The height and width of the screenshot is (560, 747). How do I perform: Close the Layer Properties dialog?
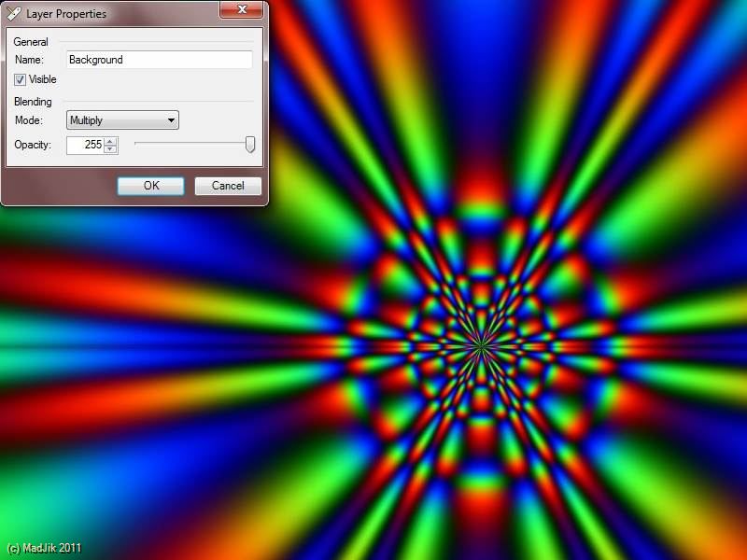tap(242, 9)
